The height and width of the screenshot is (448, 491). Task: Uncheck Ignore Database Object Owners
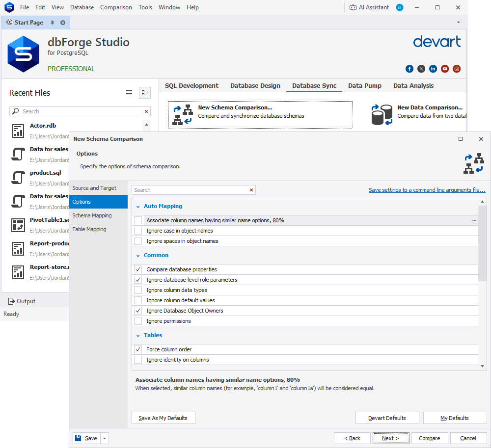coord(138,311)
